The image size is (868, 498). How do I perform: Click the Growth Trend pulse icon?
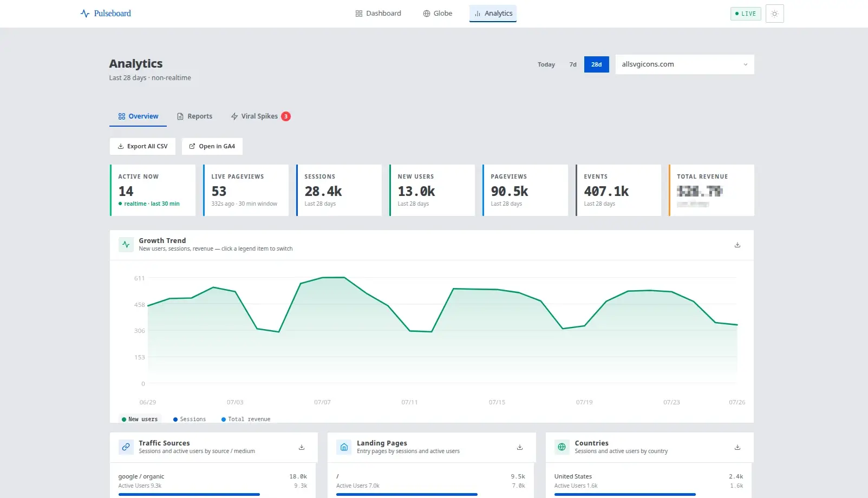click(x=126, y=245)
